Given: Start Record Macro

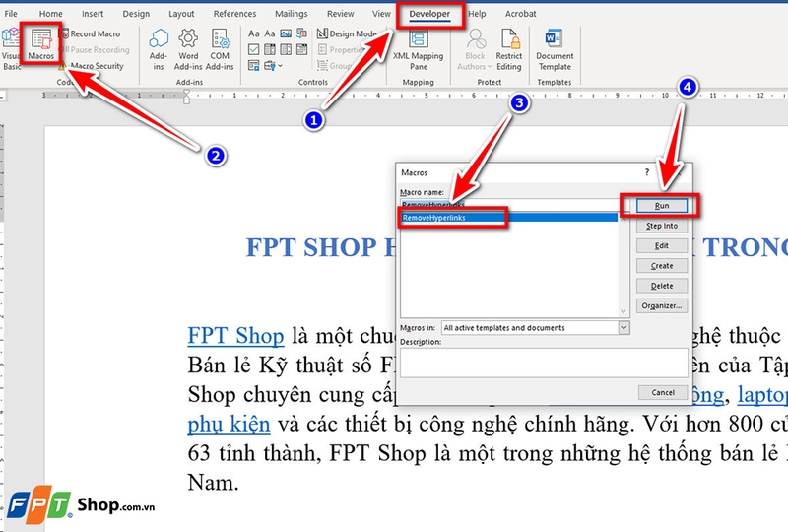Looking at the screenshot, I should coord(91,34).
